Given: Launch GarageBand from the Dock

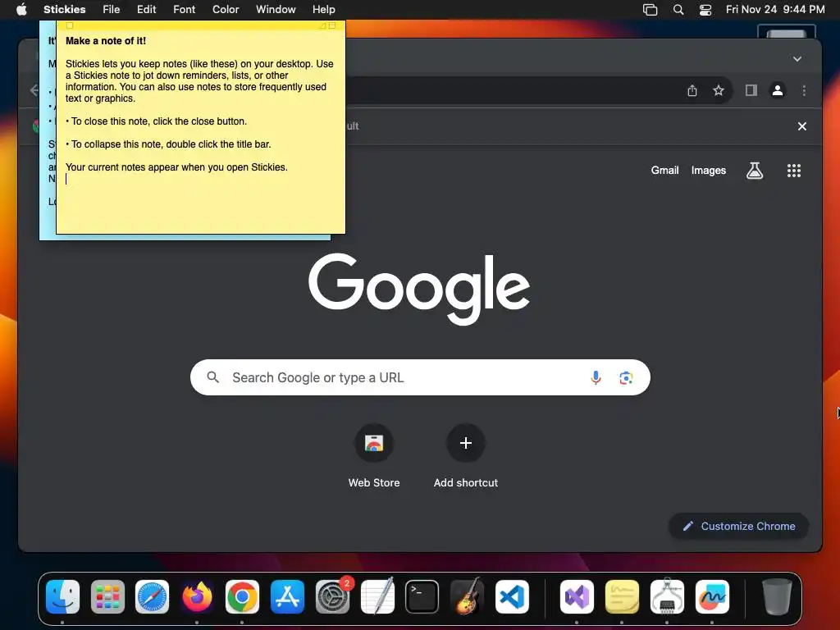Looking at the screenshot, I should pyautogui.click(x=467, y=596).
